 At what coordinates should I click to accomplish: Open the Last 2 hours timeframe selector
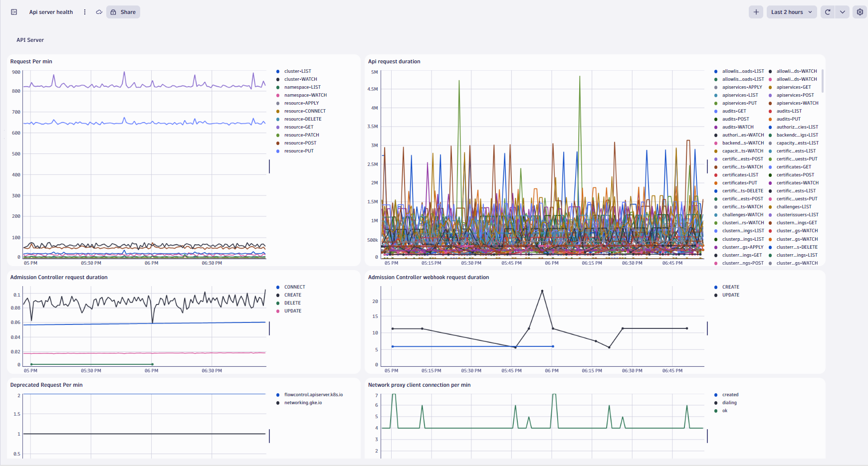[x=792, y=12]
